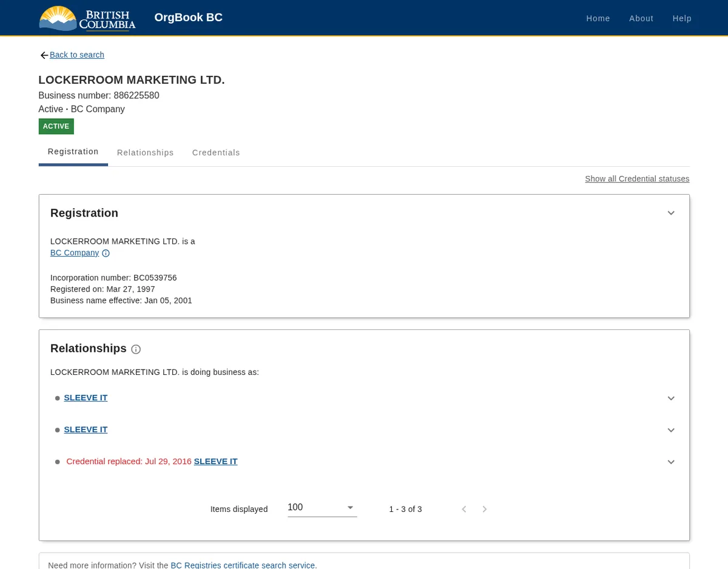This screenshot has width=728, height=569.
Task: Click Business name effective: Jan 05, 2001
Action: (x=121, y=301)
